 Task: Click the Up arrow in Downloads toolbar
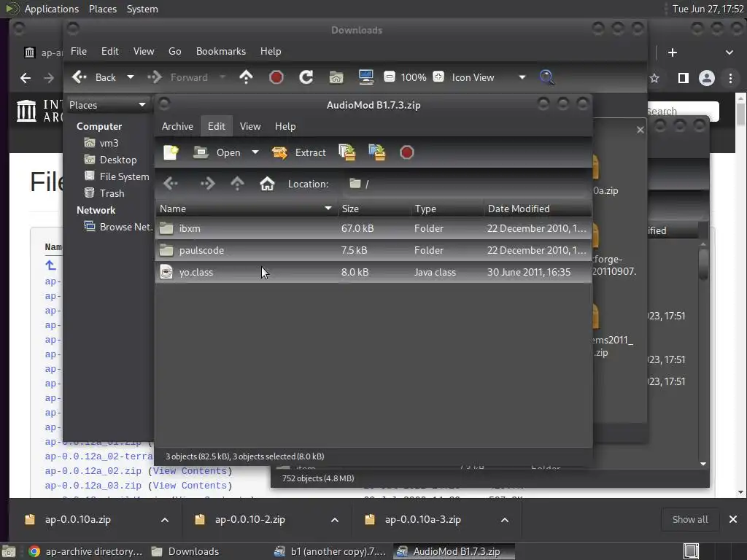tap(246, 77)
